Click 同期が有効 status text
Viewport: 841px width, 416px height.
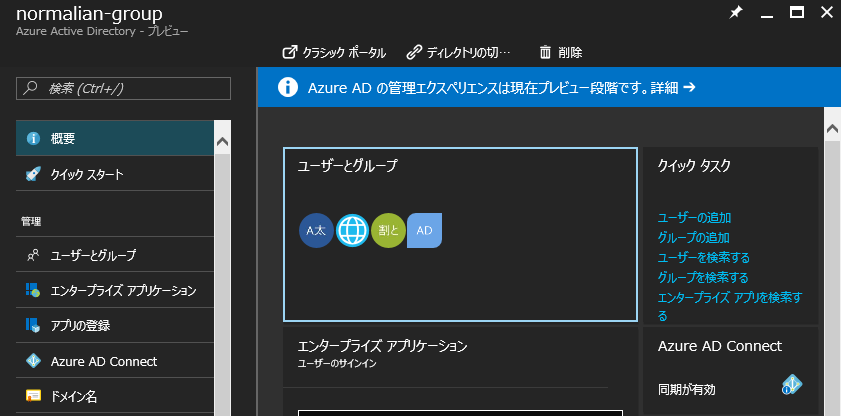tap(687, 390)
